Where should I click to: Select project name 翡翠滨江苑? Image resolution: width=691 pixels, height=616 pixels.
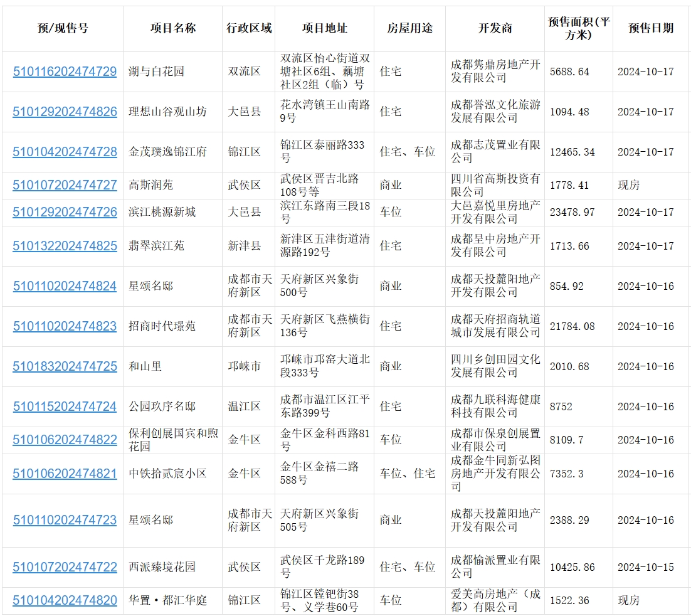point(156,246)
